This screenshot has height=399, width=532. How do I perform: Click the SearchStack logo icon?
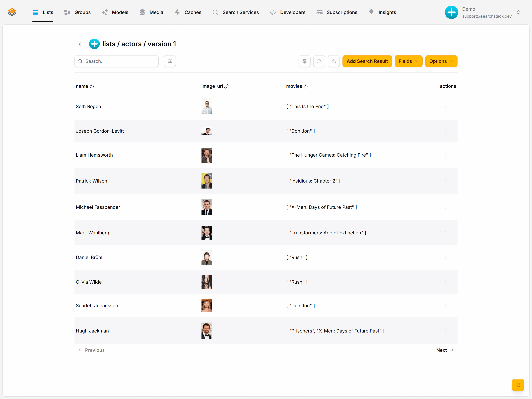(12, 12)
